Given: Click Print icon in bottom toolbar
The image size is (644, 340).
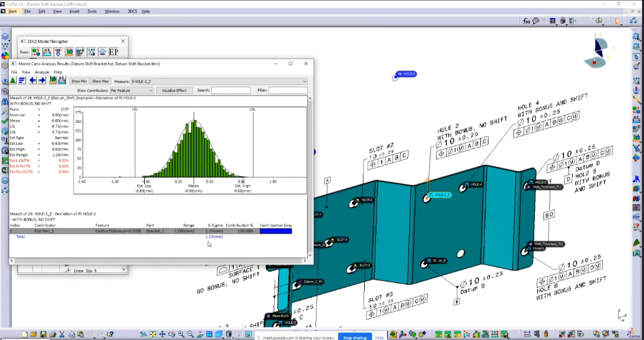Looking at the screenshot, I should coord(52,334).
